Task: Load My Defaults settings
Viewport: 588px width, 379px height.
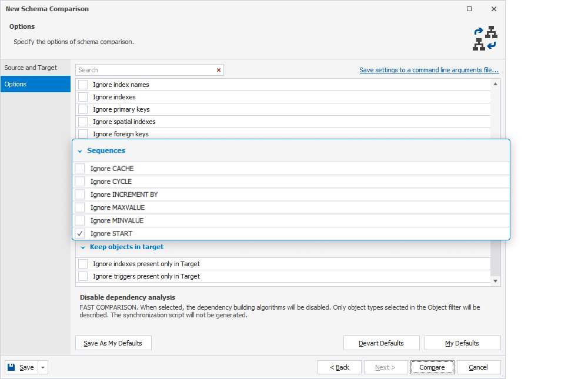Action: (x=462, y=343)
